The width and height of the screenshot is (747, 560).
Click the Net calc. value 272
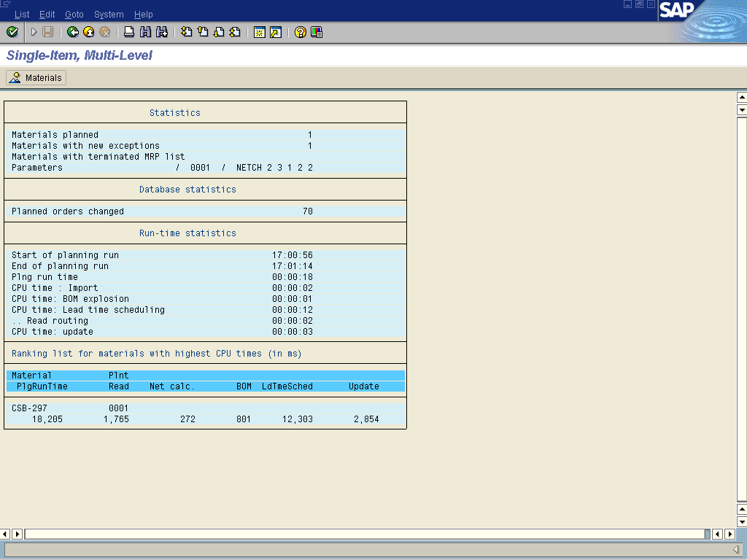click(187, 419)
